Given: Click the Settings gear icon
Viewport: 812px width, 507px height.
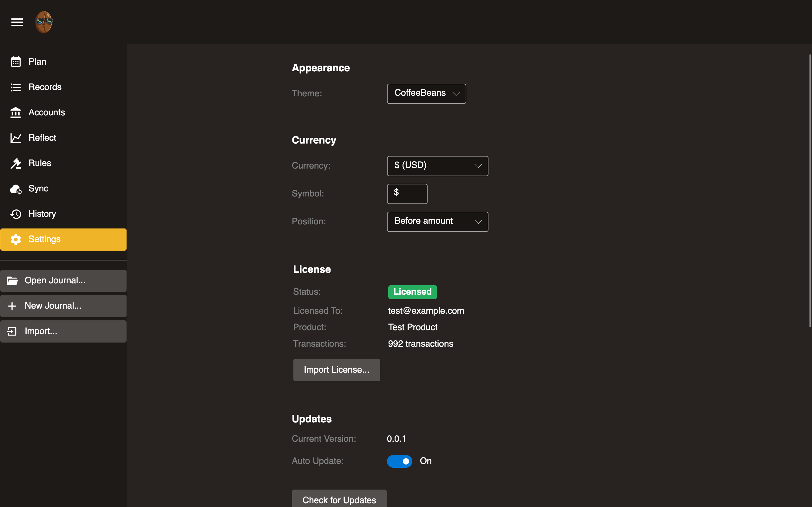Looking at the screenshot, I should point(16,240).
